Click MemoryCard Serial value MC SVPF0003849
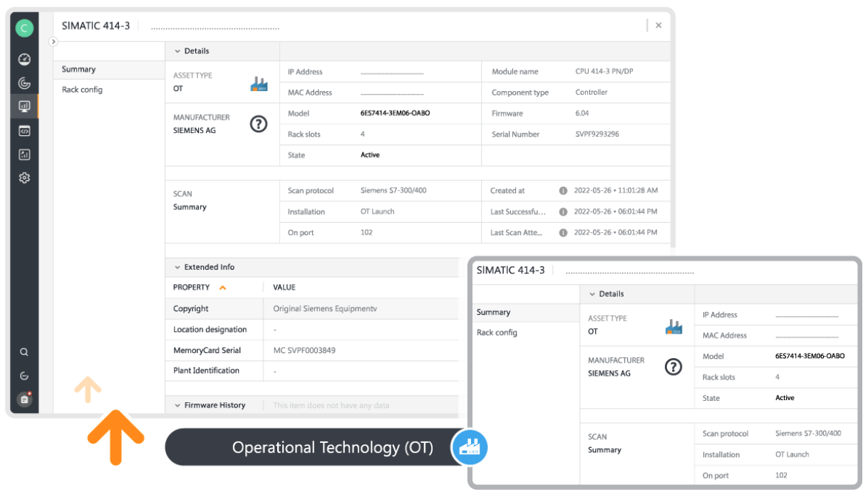Screen dimensions: 868x497 pos(304,350)
